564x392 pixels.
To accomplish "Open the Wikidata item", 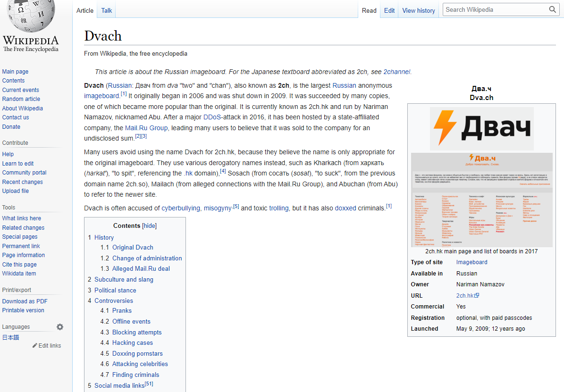I will 19,273.
